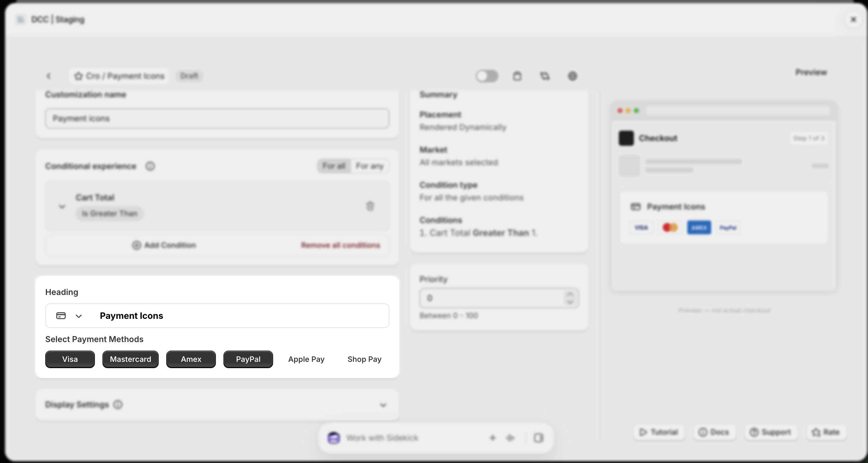Open the Docs button
Screen dimensions: 868x463
coord(714,432)
